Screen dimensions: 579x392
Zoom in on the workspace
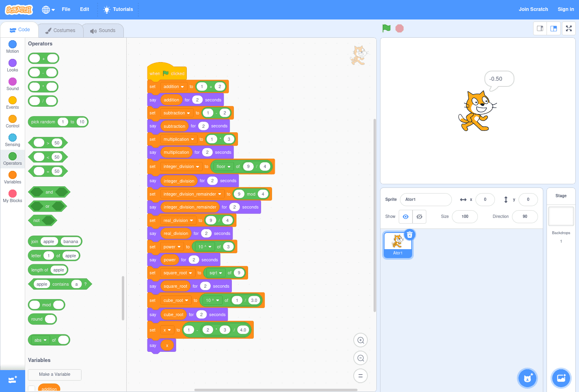click(361, 340)
